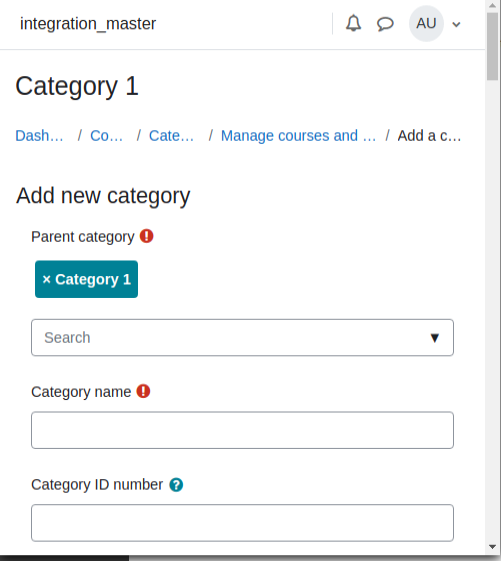The image size is (501, 561).
Task: Click the Category ID number field
Action: click(242, 523)
